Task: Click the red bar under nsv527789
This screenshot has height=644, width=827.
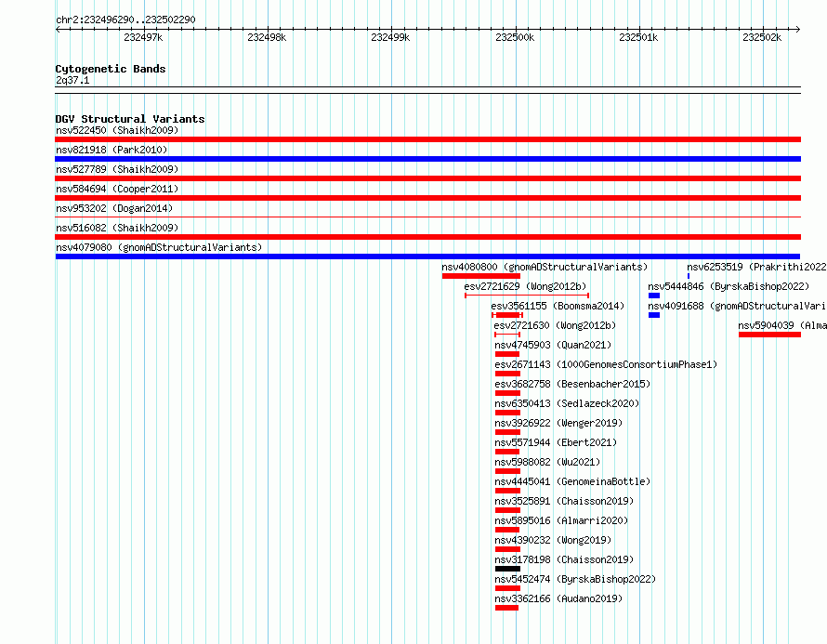Action: (x=427, y=178)
